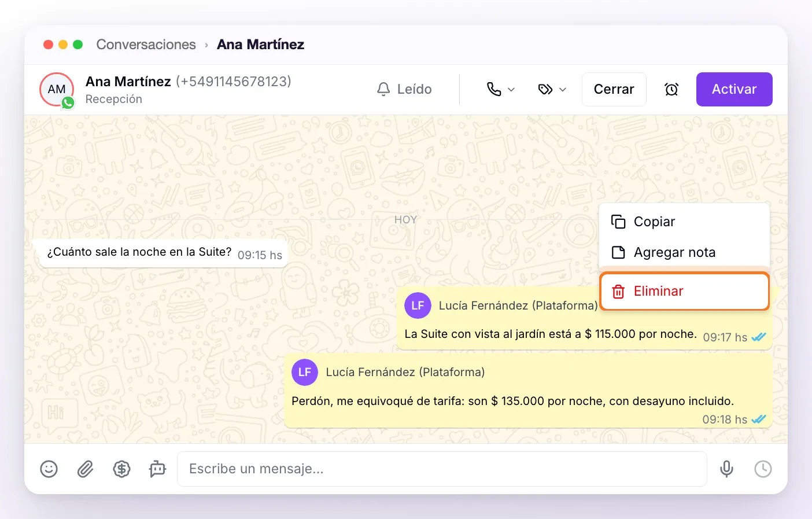Attach a file with the paperclip icon
The height and width of the screenshot is (519, 812).
click(85, 469)
